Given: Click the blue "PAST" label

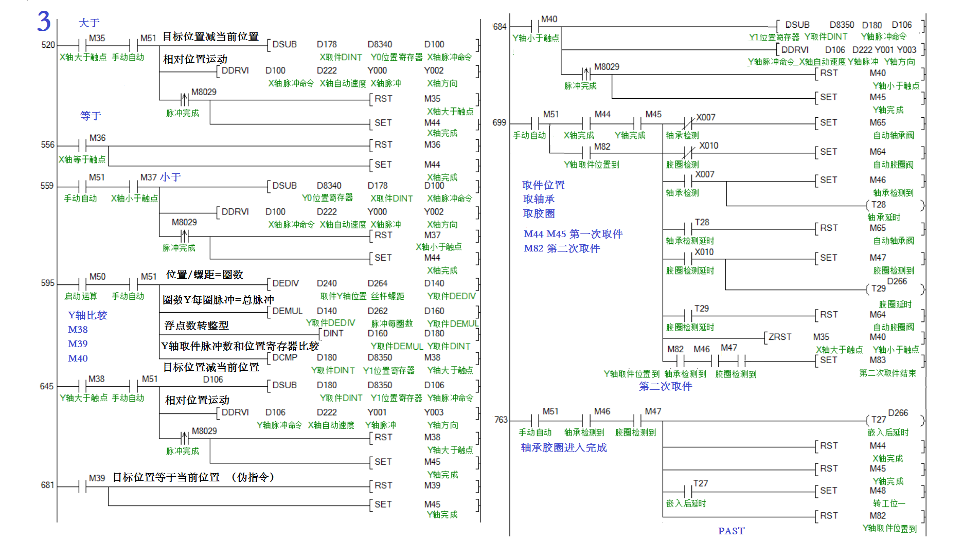Looking at the screenshot, I should (x=732, y=531).
